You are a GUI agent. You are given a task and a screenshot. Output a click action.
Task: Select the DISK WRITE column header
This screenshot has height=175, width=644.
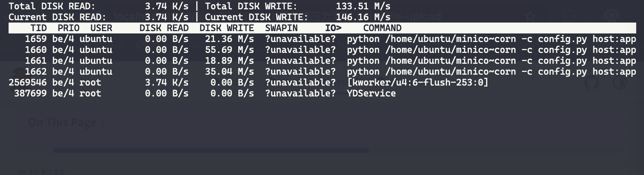(x=227, y=28)
